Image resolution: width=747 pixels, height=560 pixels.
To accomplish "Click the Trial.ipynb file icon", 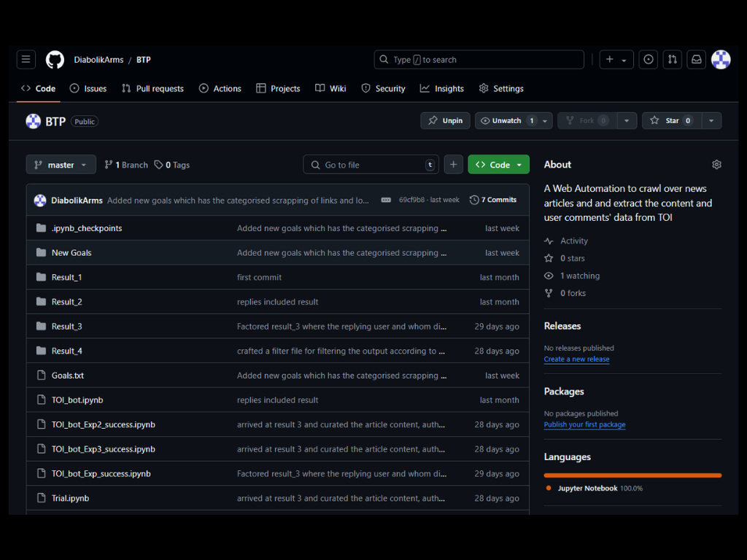I will coord(42,498).
